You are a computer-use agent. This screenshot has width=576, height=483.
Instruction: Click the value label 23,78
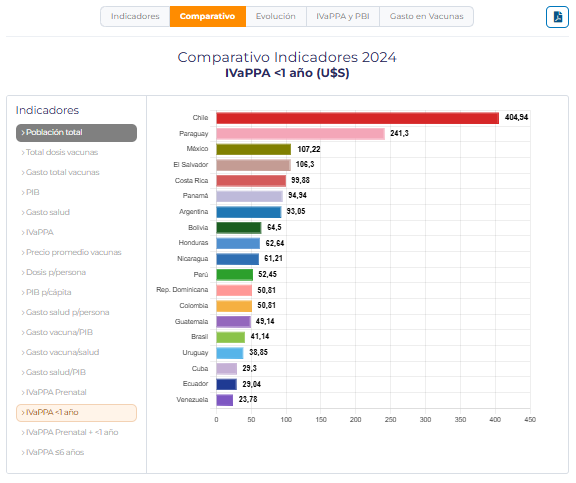click(x=248, y=399)
